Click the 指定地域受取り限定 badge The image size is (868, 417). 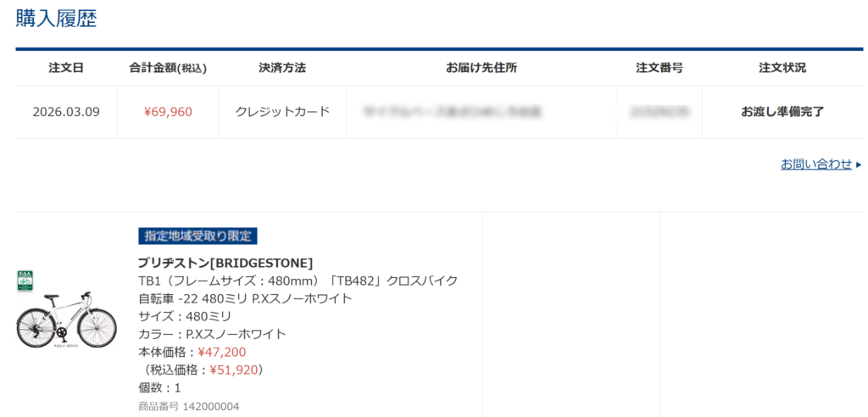[x=198, y=236]
